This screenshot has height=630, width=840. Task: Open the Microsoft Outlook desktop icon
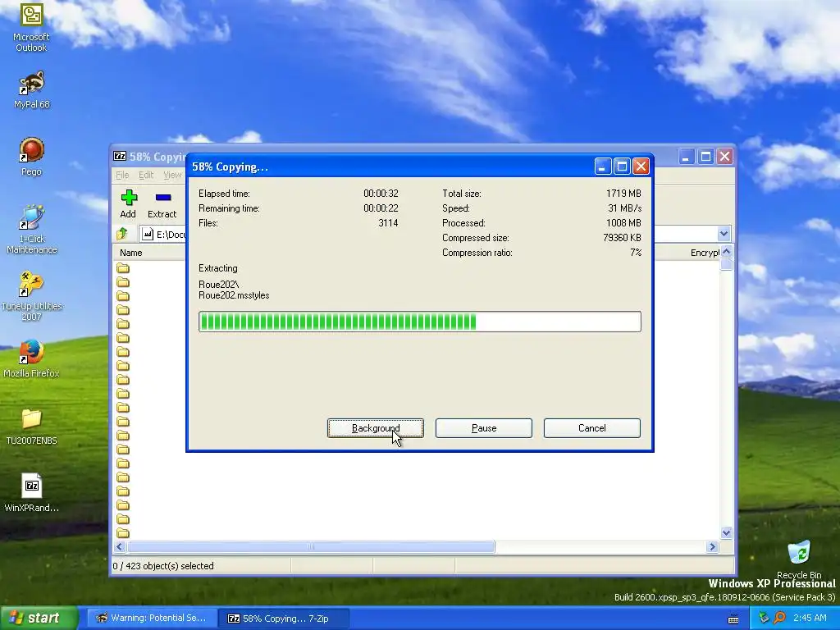pos(31,27)
